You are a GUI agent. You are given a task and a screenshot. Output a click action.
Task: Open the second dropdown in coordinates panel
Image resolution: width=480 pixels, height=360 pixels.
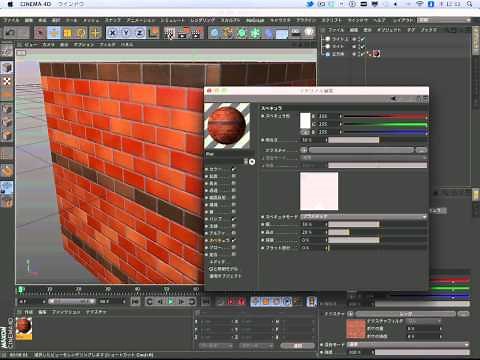pos(257,346)
